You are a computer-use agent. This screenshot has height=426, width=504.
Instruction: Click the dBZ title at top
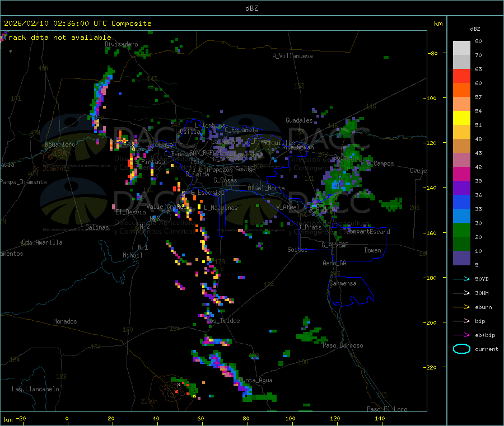(251, 8)
